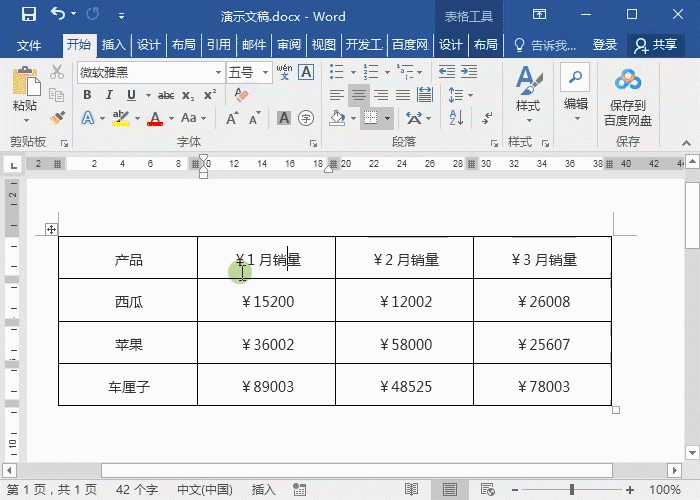
Task: Apply the red font color swatch
Action: [154, 118]
